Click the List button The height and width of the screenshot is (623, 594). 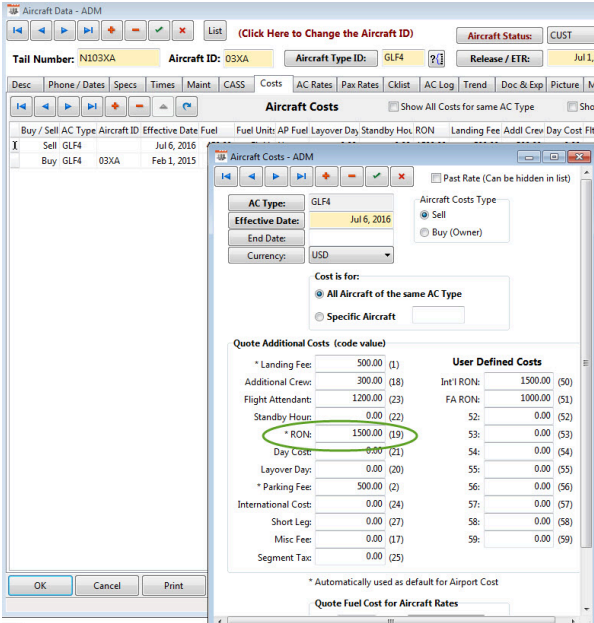pyautogui.click(x=215, y=31)
